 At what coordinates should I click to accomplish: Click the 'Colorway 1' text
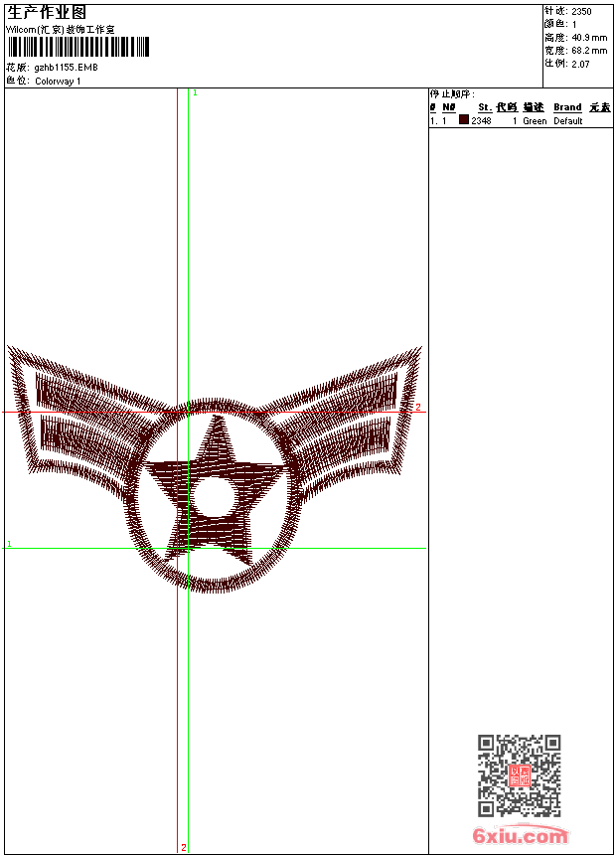click(x=58, y=82)
